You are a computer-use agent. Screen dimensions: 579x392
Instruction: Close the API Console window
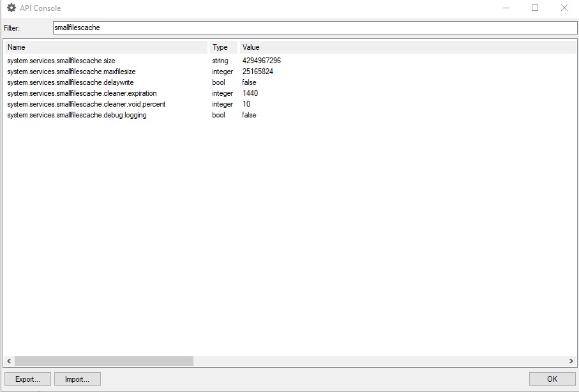[x=564, y=8]
